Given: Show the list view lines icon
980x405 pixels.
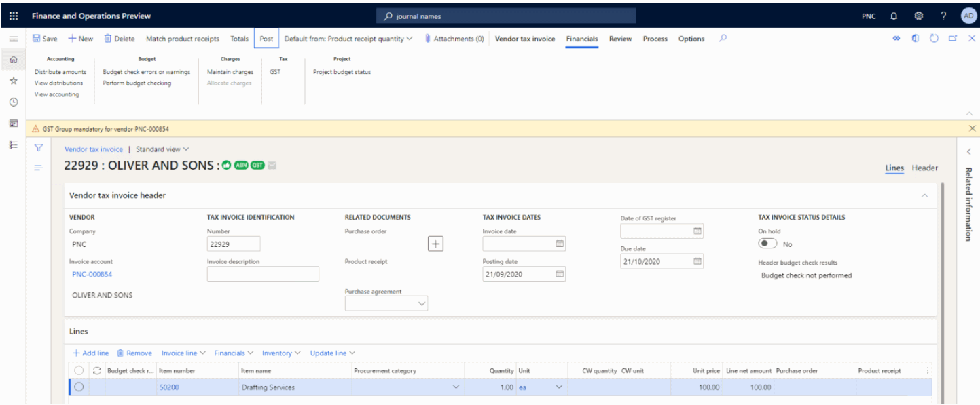Looking at the screenshot, I should coord(39,168).
